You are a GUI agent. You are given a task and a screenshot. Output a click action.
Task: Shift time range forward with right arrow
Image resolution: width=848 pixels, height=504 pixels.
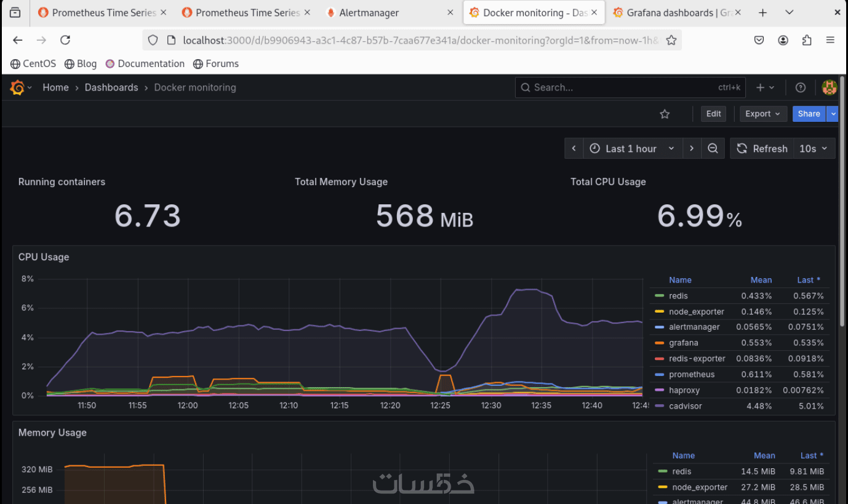pyautogui.click(x=692, y=148)
